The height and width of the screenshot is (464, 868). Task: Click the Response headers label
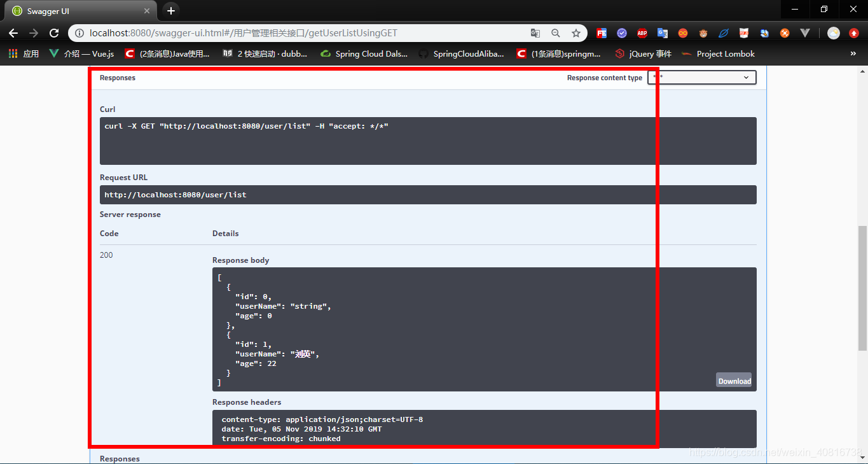pos(247,402)
